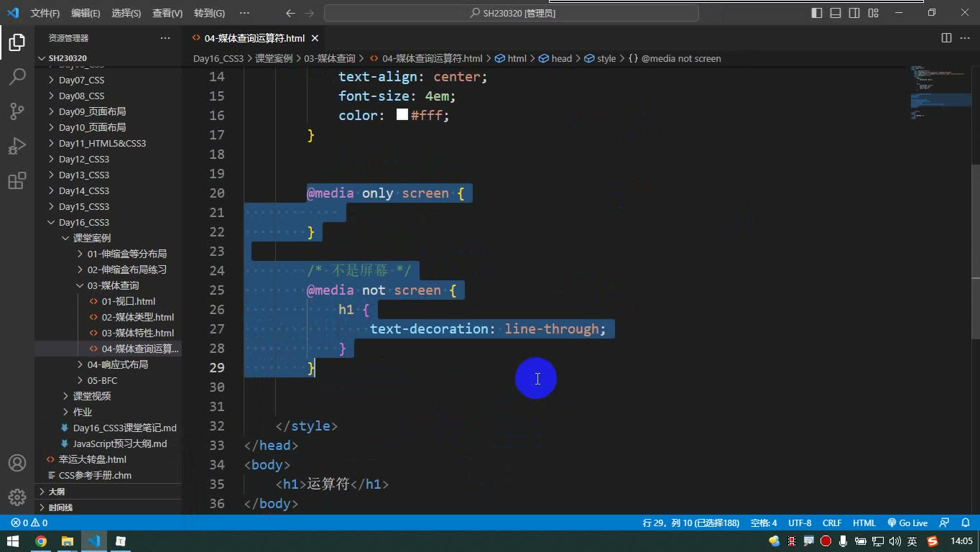Image resolution: width=980 pixels, height=552 pixels.
Task: Split the editor to the right
Action: point(946,38)
